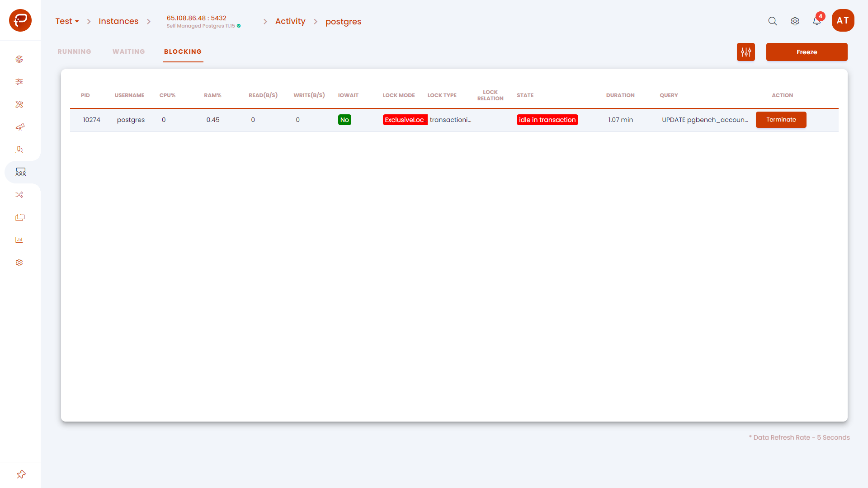Click the Freeze button
Screen dimensions: 868x488
[x=807, y=52]
